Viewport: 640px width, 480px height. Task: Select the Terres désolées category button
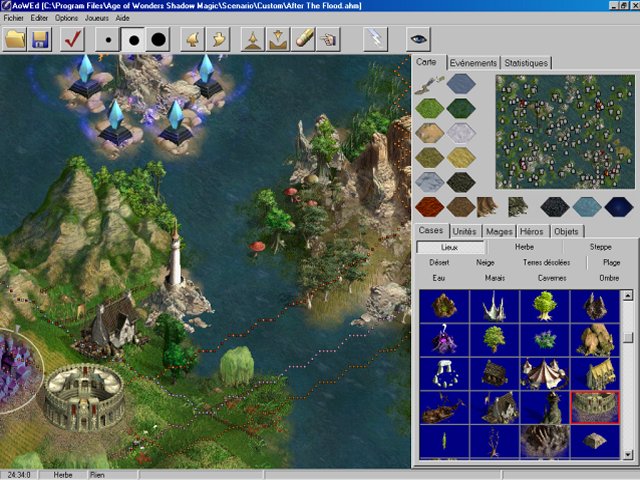point(547,262)
